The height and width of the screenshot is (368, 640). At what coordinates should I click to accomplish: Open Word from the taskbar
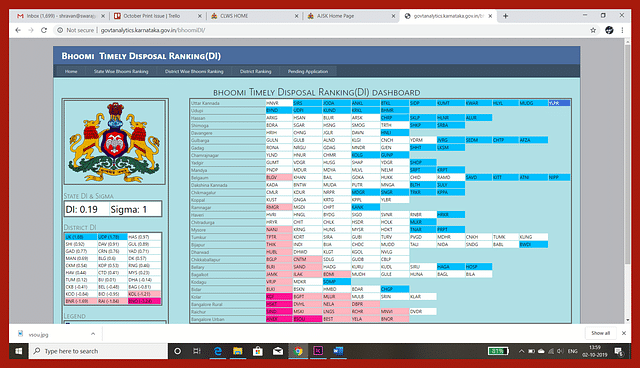tap(338, 351)
